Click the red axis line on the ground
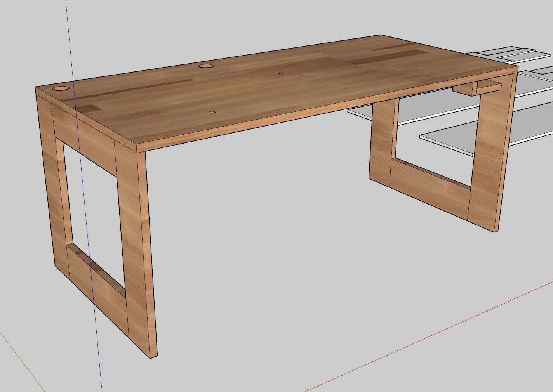 click(429, 336)
